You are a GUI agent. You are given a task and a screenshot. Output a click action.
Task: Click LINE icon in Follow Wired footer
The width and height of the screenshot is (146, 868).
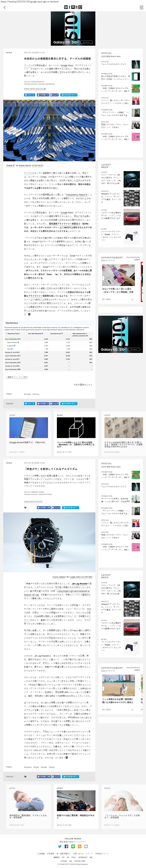click(73, 846)
